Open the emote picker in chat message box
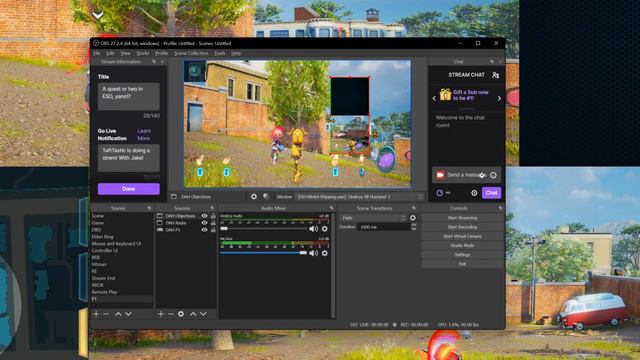This screenshot has height=360, width=640. pos(493,175)
